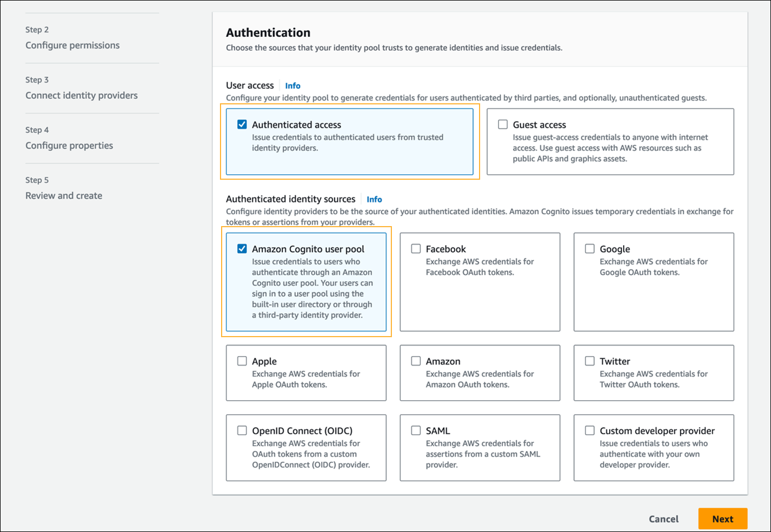Go to Step 2 Configure permissions
The height and width of the screenshot is (532, 771).
point(73,45)
